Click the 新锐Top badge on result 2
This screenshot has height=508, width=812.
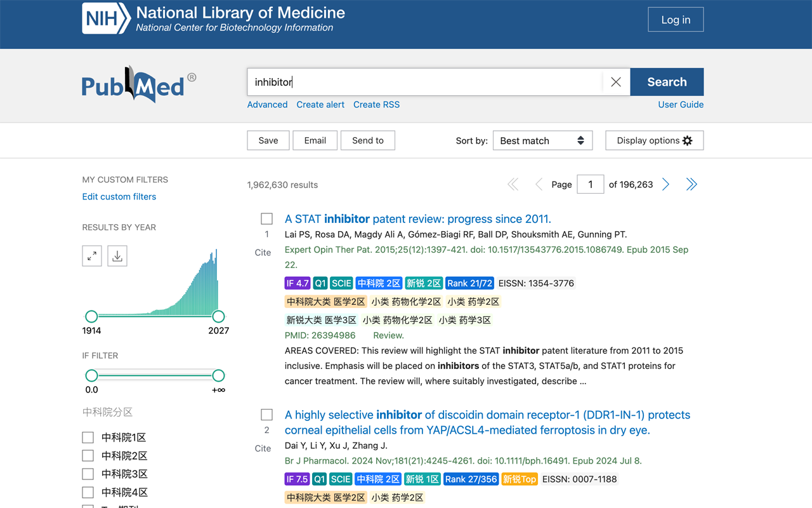coord(520,479)
